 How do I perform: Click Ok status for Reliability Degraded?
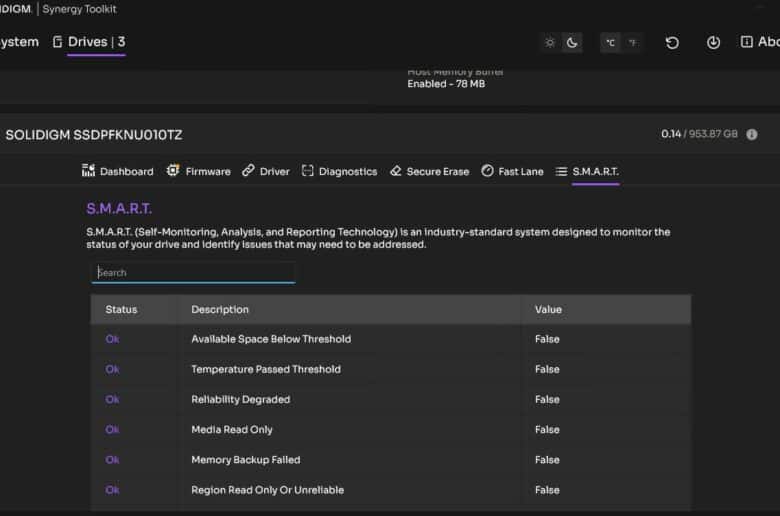[x=112, y=400]
